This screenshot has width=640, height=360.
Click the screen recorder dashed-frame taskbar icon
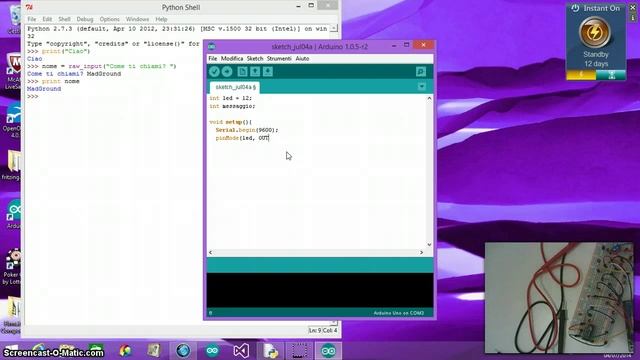click(300, 351)
